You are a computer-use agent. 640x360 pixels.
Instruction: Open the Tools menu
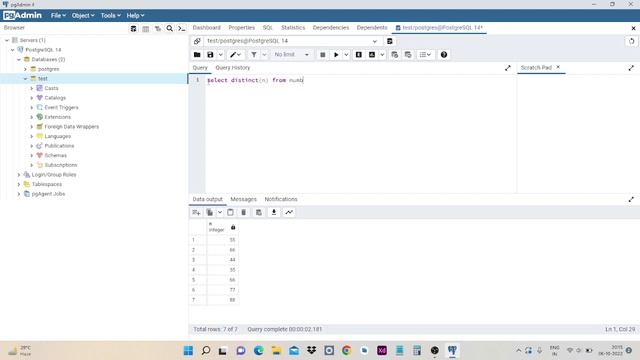click(x=110, y=16)
